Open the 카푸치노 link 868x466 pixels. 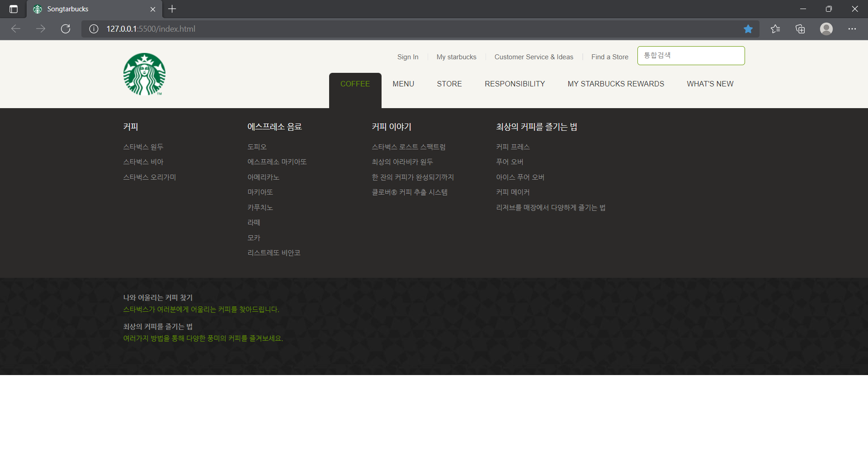point(260,208)
